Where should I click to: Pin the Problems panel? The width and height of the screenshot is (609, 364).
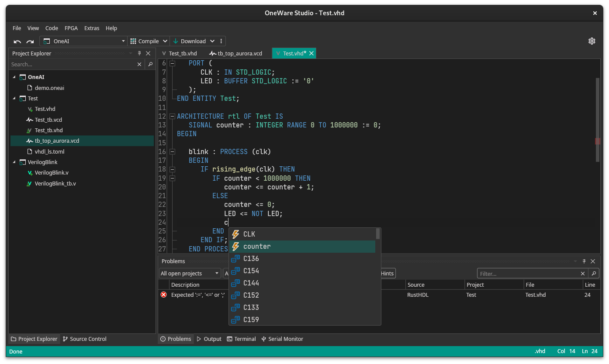click(x=584, y=261)
